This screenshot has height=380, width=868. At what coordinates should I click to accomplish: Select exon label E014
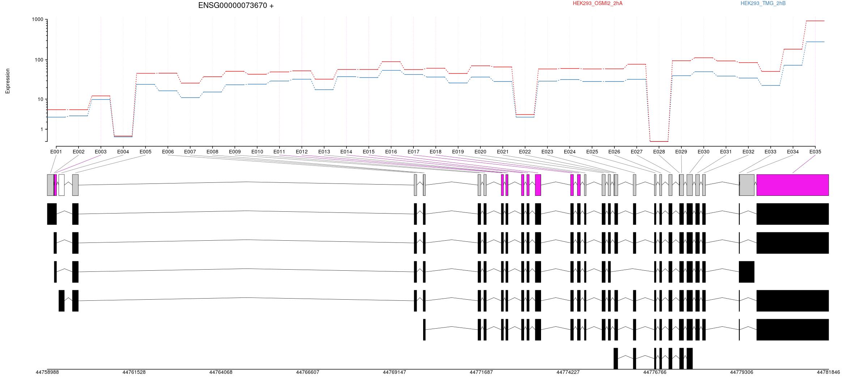click(346, 152)
